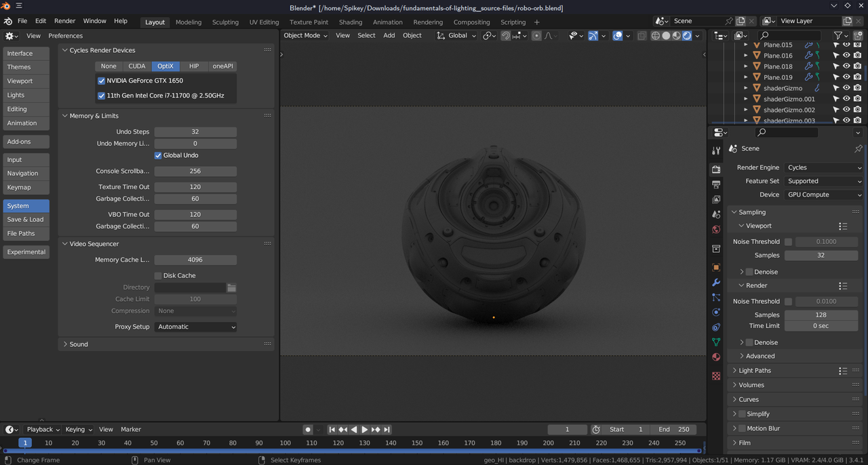Switch to Wireframe viewport shading
The width and height of the screenshot is (868, 465).
pos(656,35)
